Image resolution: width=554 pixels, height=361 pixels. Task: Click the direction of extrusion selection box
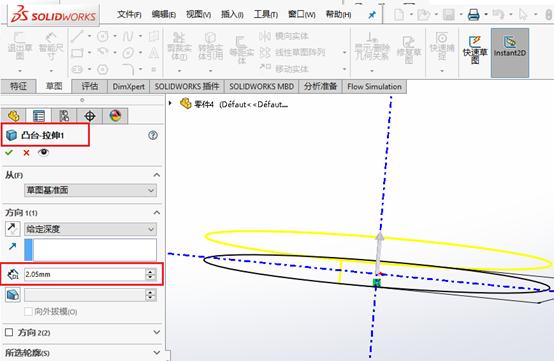pos(90,250)
